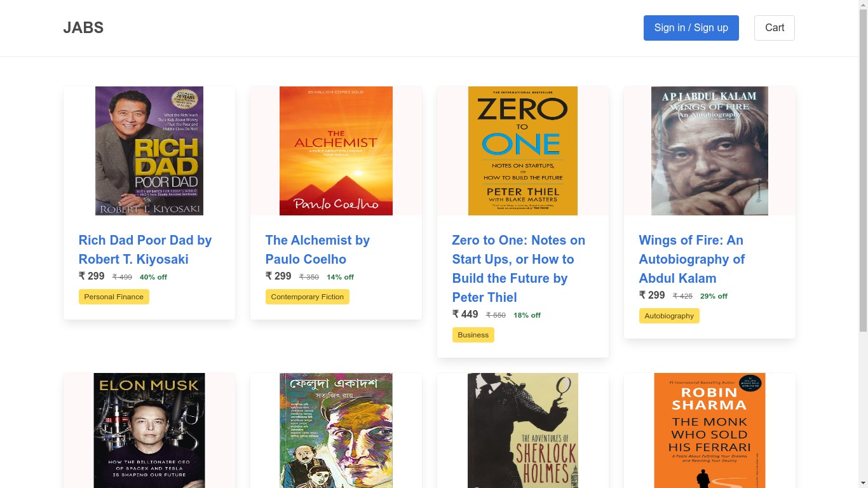Viewport: 868px width, 488px height.
Task: Open the Adventures of Sherlock Holmes cover
Action: pyautogui.click(x=523, y=430)
